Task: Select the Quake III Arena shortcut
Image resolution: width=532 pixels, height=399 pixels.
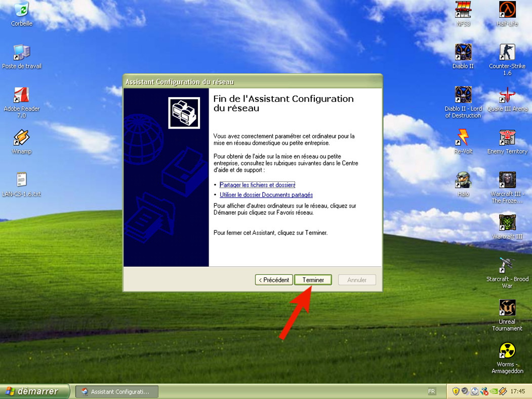Action: [x=507, y=95]
